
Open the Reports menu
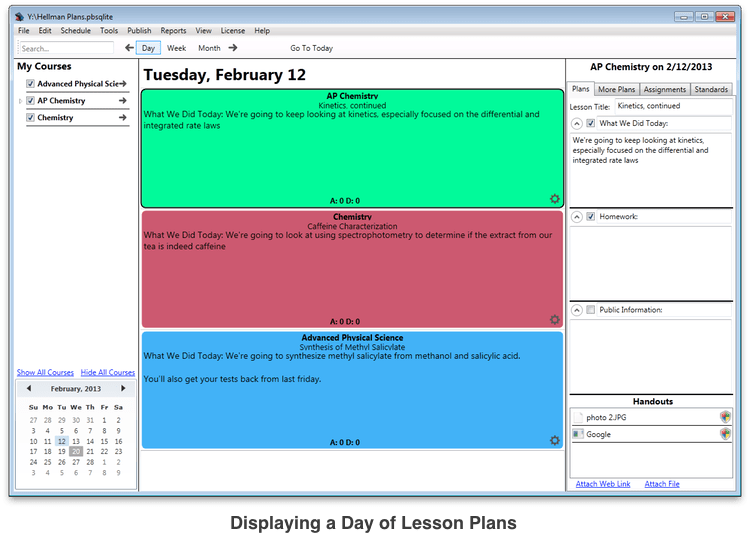click(173, 31)
